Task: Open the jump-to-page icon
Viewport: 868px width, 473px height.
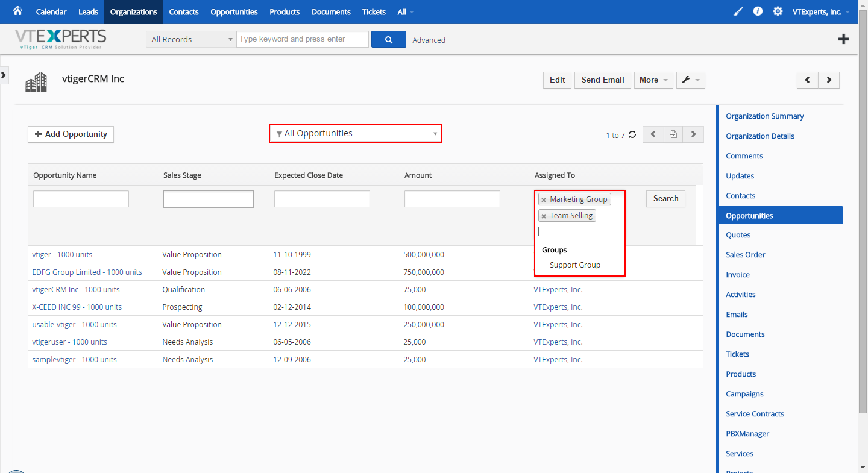Action: pos(673,134)
